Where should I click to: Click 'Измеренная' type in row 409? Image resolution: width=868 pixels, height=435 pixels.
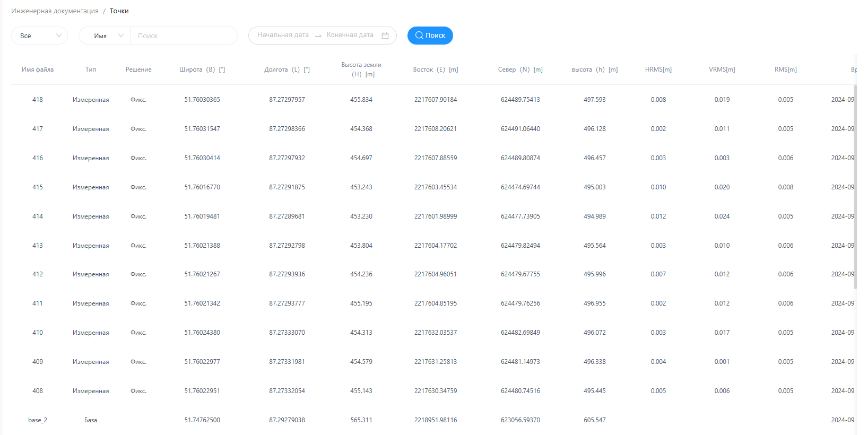(x=91, y=362)
